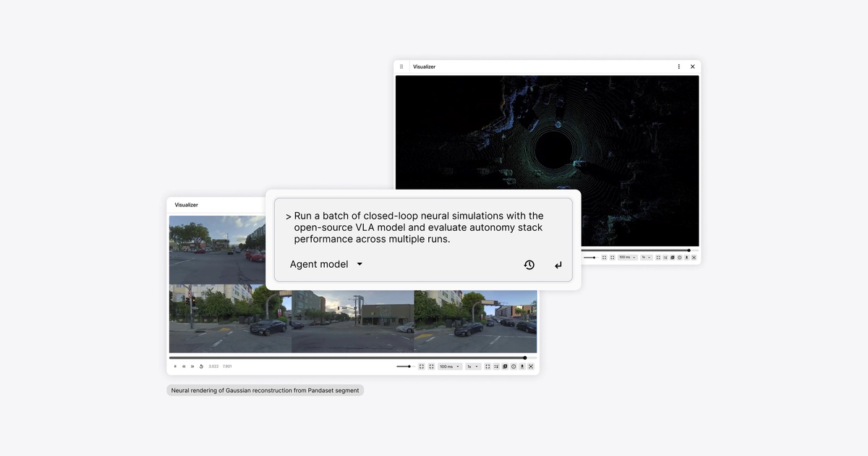Click the Pandaset segment caption label
The image size is (868, 456).
tap(265, 390)
